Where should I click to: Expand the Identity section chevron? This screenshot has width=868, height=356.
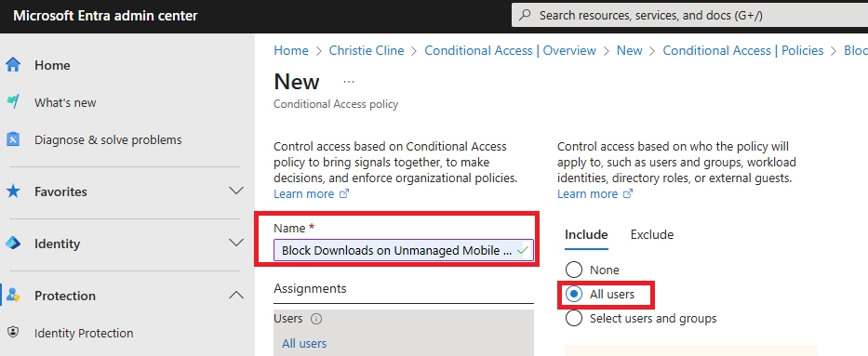point(236,244)
